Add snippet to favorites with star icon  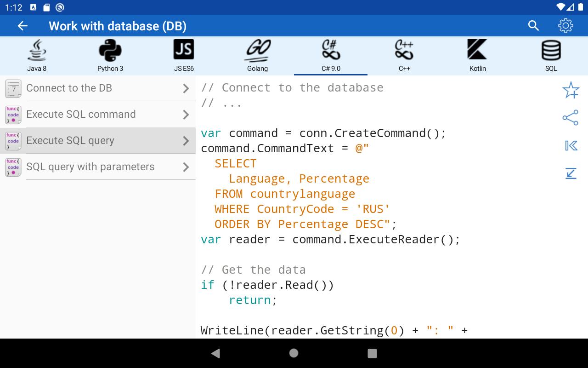(x=571, y=90)
